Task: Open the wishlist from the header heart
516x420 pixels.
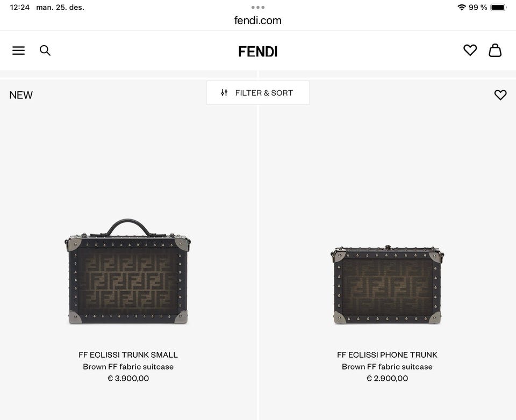Action: [470, 50]
